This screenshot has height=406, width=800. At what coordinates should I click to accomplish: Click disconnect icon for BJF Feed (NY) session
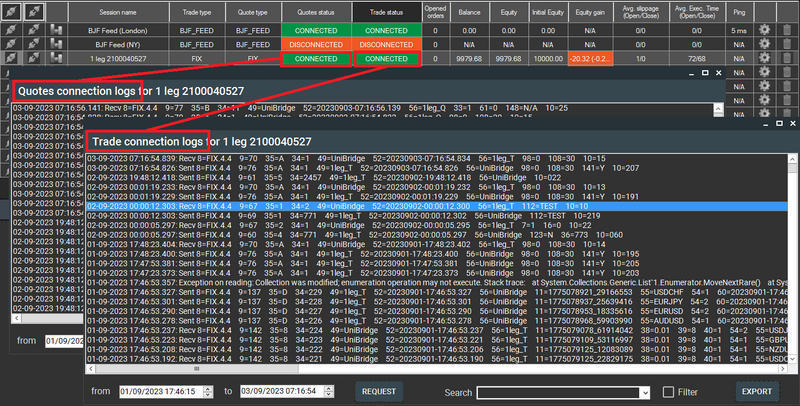(33, 45)
